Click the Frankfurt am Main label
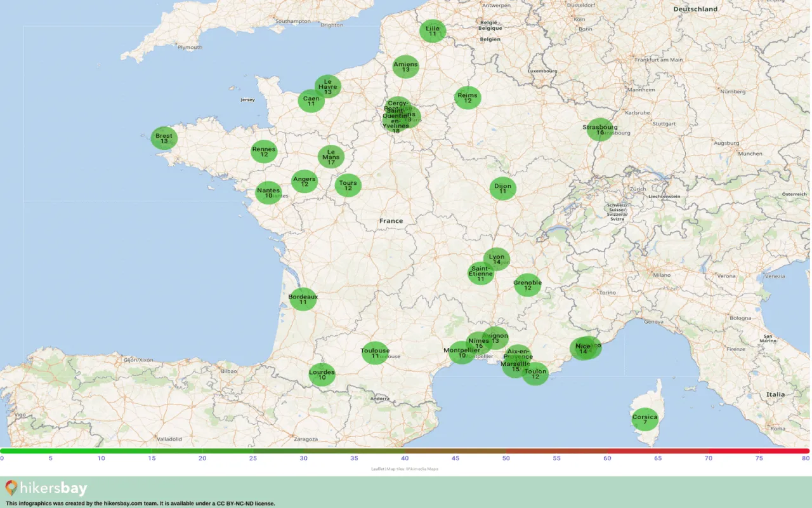This screenshot has height=508, width=812. pos(658,60)
